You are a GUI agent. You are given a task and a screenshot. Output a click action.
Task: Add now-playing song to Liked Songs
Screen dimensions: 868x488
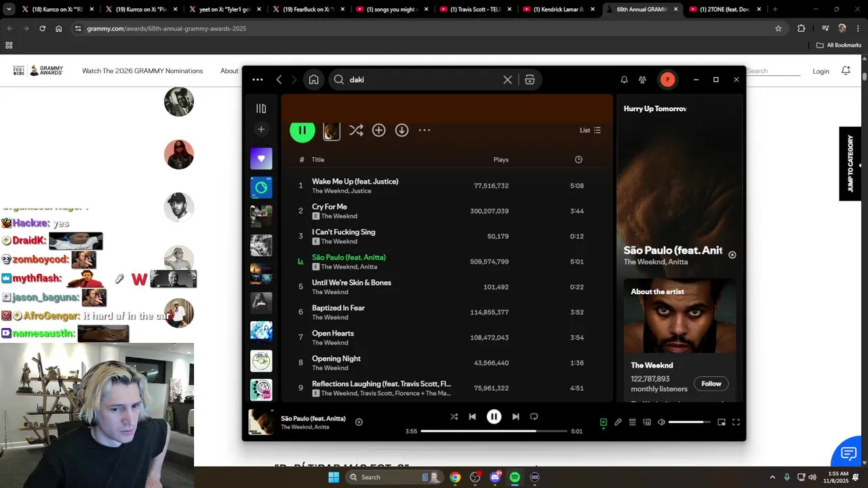(359, 422)
